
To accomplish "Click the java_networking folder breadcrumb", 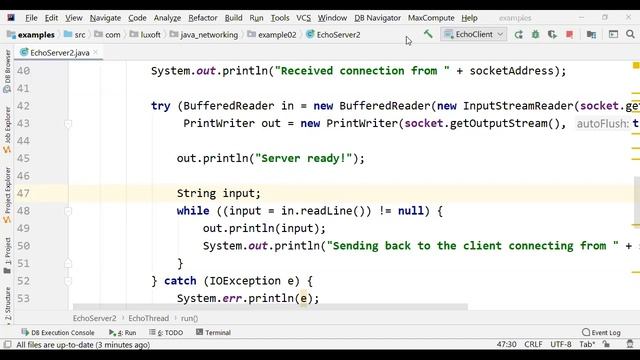I will coord(204,35).
